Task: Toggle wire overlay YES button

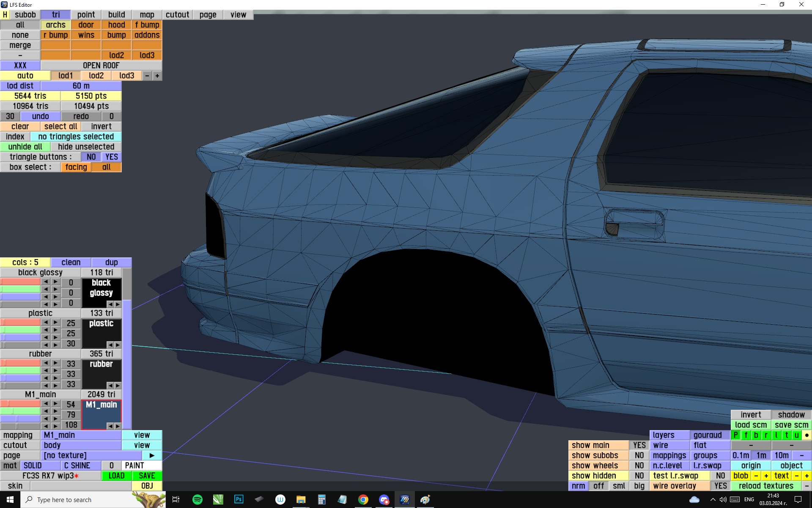Action: pyautogui.click(x=720, y=486)
